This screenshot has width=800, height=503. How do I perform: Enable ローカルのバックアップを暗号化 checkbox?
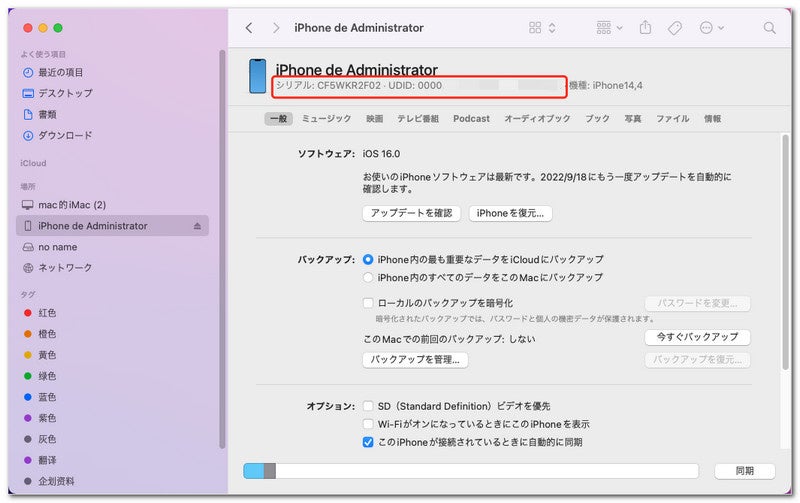pyautogui.click(x=368, y=303)
